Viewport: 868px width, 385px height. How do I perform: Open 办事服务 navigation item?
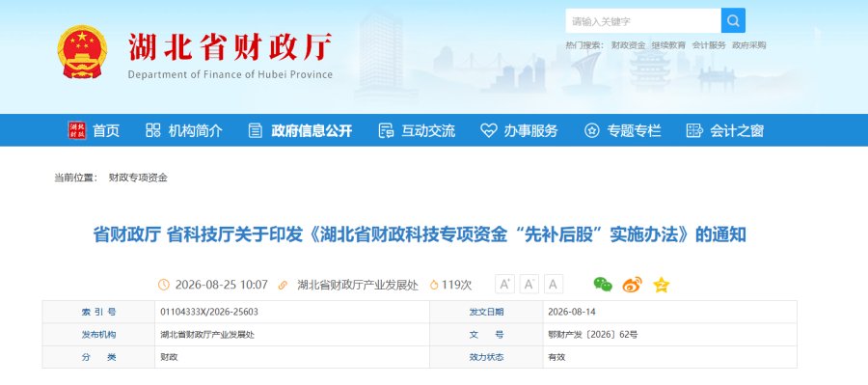point(519,130)
